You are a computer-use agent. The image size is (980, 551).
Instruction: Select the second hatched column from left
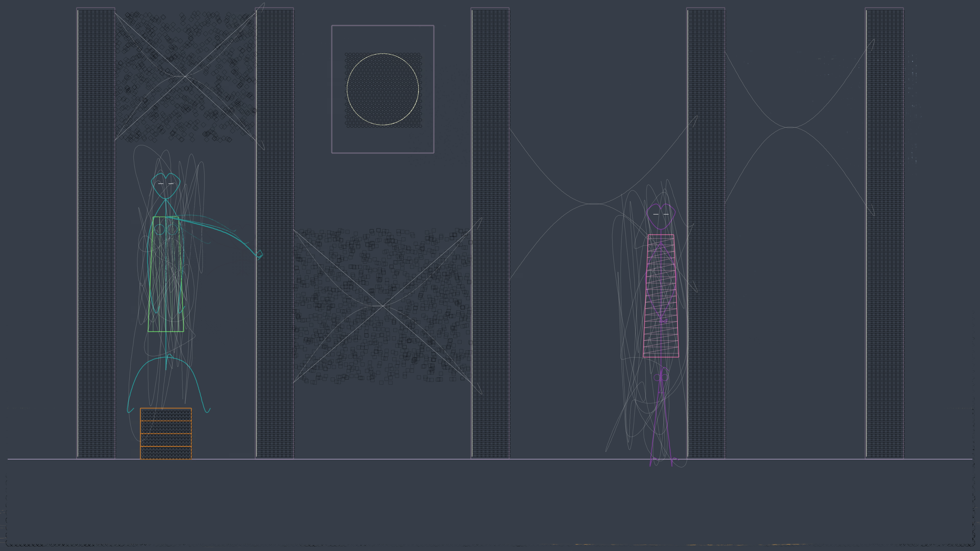coord(274,233)
